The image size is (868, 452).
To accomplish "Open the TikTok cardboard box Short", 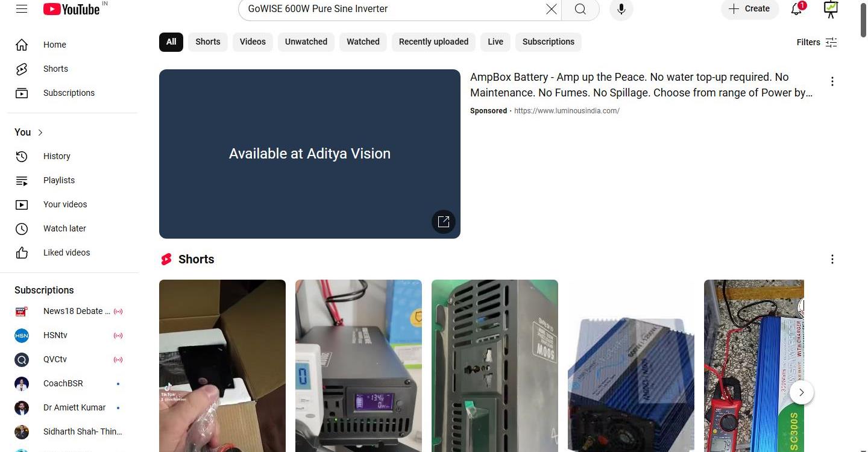I will [x=222, y=366].
